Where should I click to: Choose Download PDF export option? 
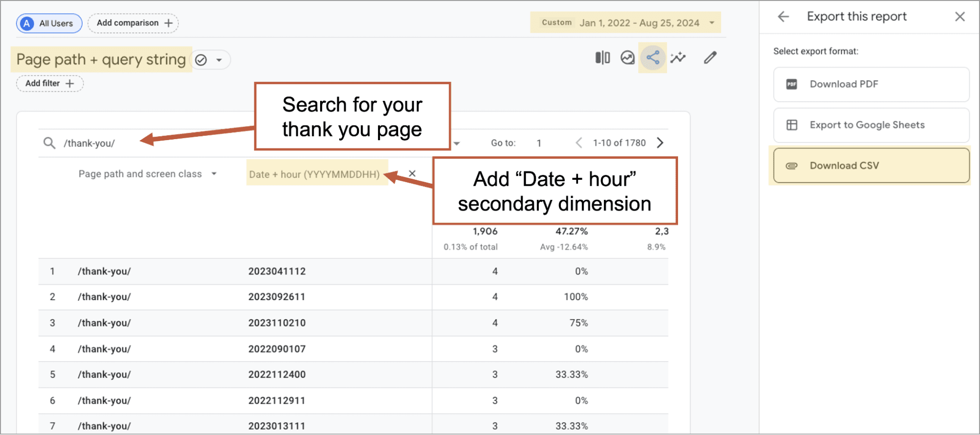(871, 84)
